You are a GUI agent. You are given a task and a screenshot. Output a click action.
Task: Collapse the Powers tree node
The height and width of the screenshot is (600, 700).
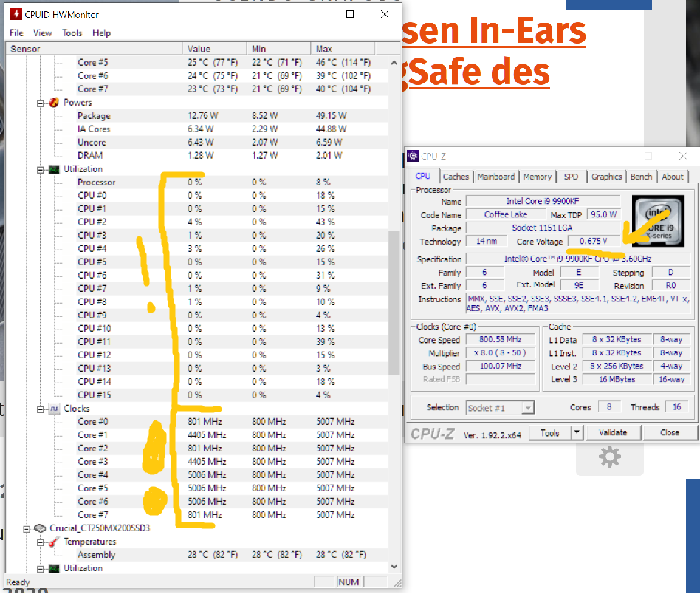40,103
